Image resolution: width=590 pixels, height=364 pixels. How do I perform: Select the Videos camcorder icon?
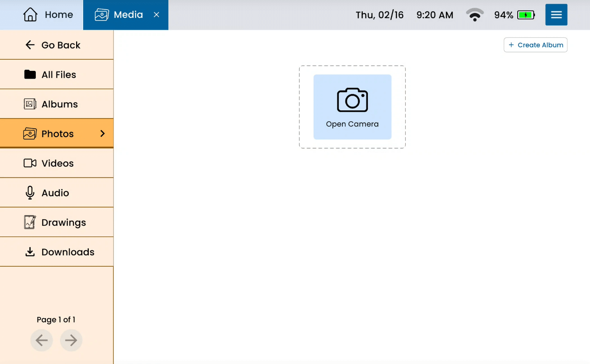click(30, 163)
